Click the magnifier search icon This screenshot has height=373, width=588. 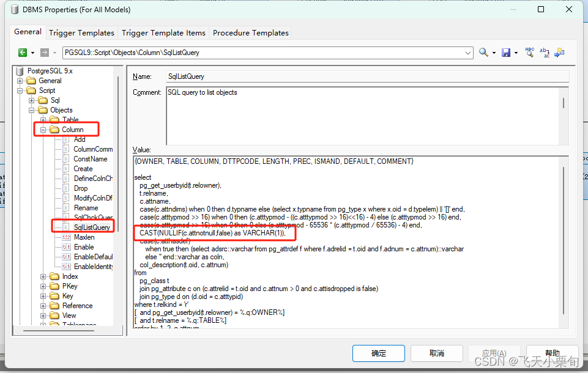[x=483, y=53]
